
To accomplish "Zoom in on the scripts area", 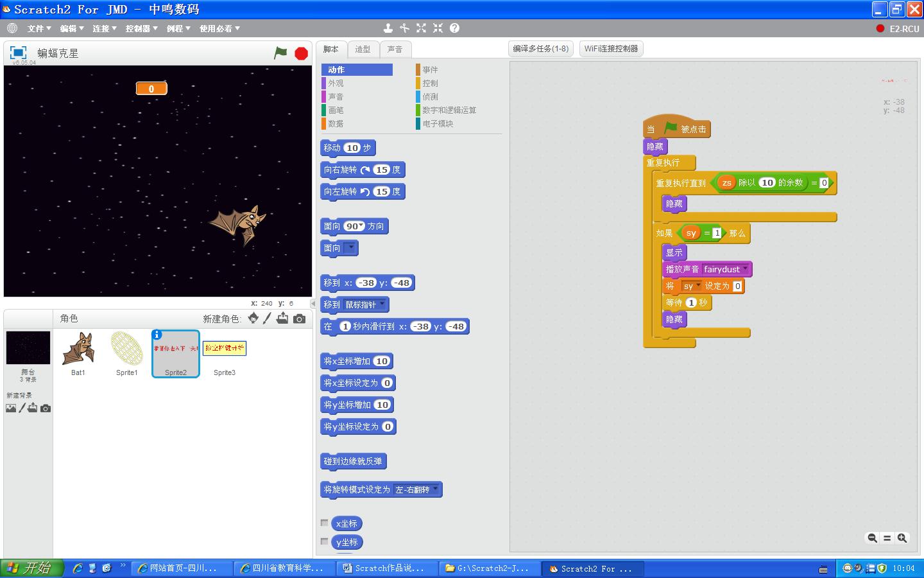I will [902, 538].
